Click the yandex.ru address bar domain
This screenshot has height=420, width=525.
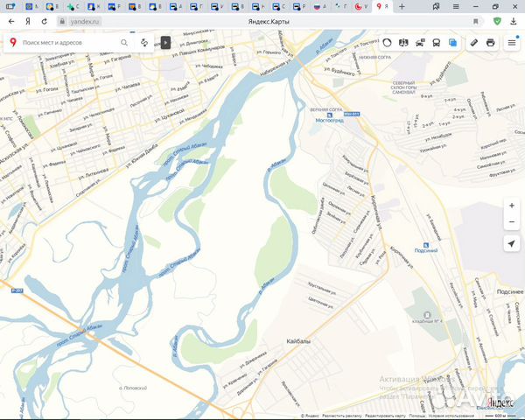[85, 21]
